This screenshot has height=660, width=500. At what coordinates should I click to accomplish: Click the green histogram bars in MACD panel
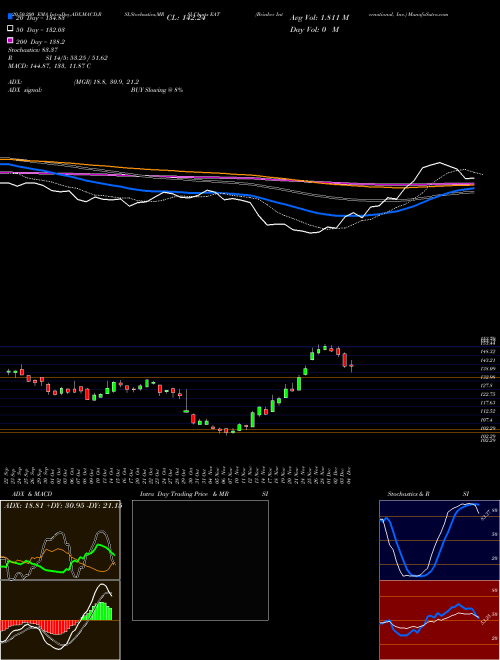click(x=97, y=611)
